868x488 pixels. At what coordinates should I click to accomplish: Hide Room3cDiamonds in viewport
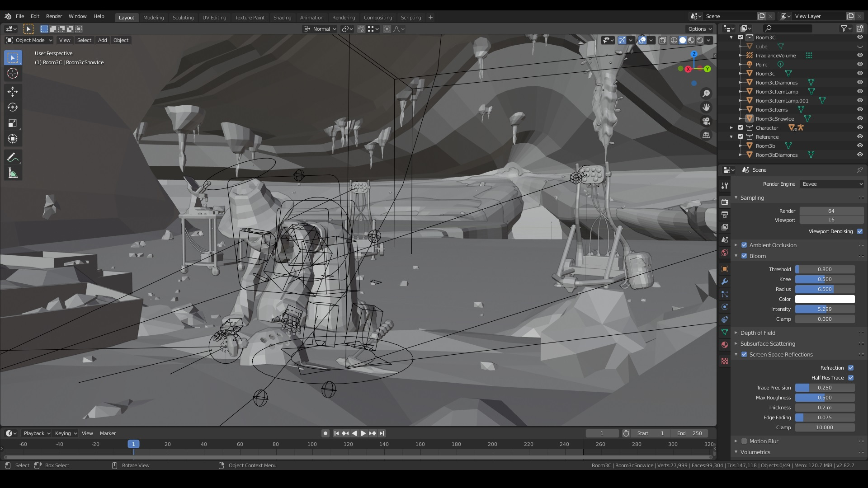tap(860, 83)
